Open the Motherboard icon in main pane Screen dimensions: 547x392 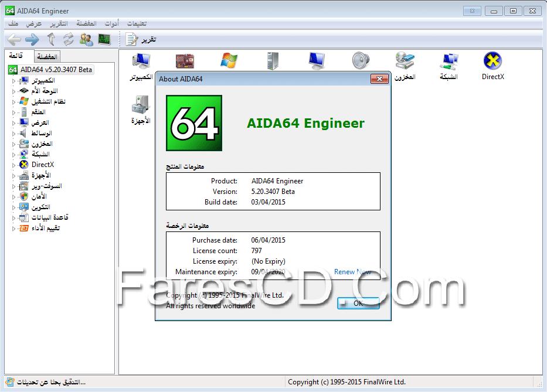(x=185, y=61)
